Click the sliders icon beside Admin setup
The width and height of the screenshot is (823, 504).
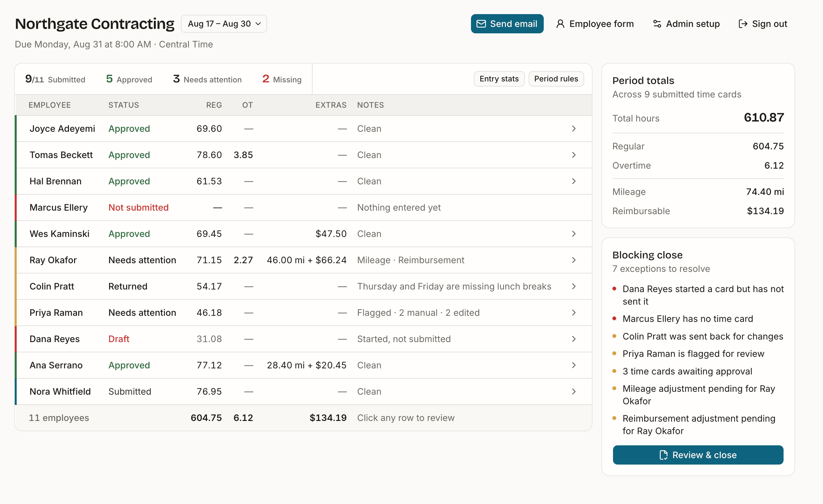coord(657,24)
